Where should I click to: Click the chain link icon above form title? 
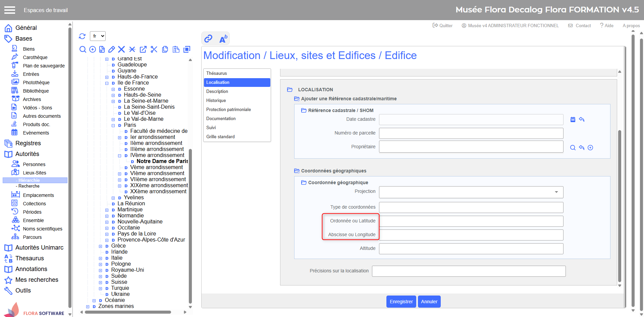click(x=208, y=39)
